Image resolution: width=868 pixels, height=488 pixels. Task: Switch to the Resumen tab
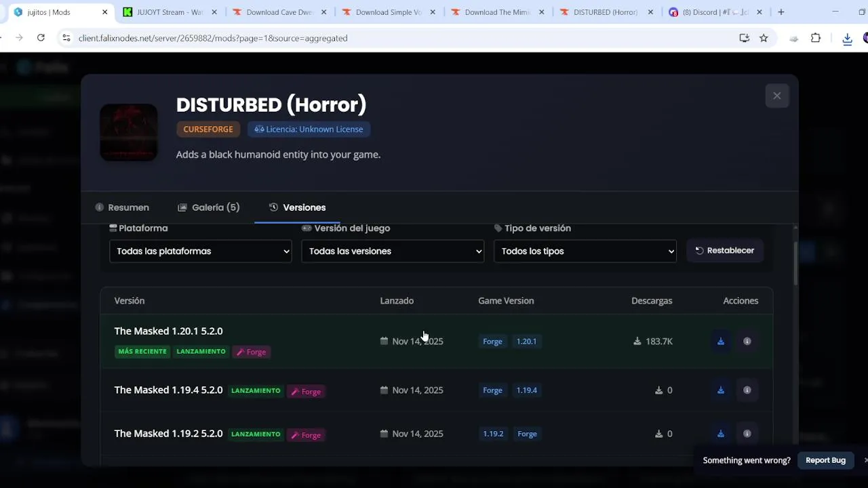tap(122, 207)
